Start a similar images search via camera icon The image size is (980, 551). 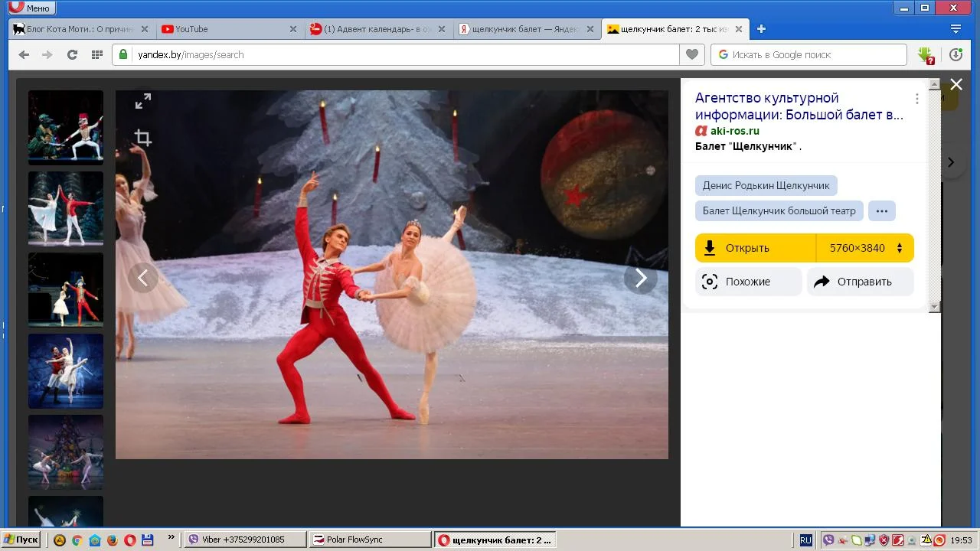[x=709, y=282]
